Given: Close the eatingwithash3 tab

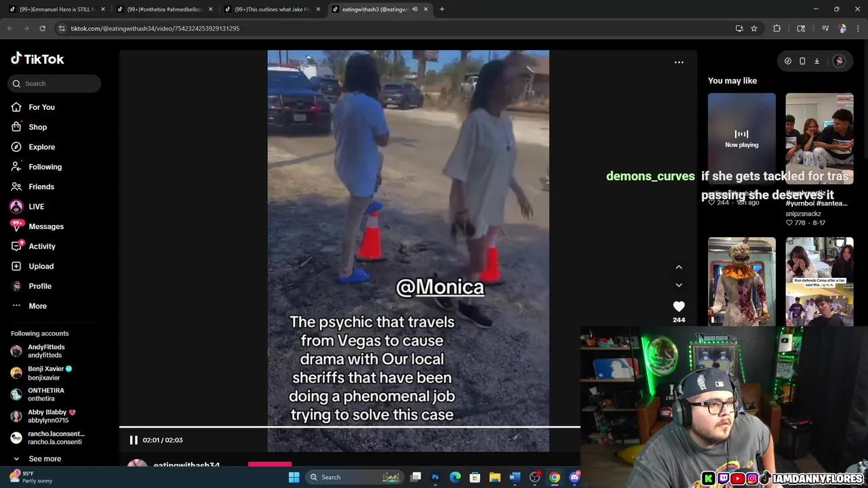Looking at the screenshot, I should [426, 9].
